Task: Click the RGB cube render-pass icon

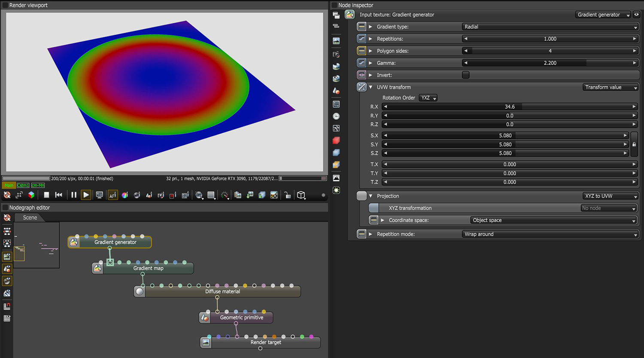Action: tap(31, 195)
